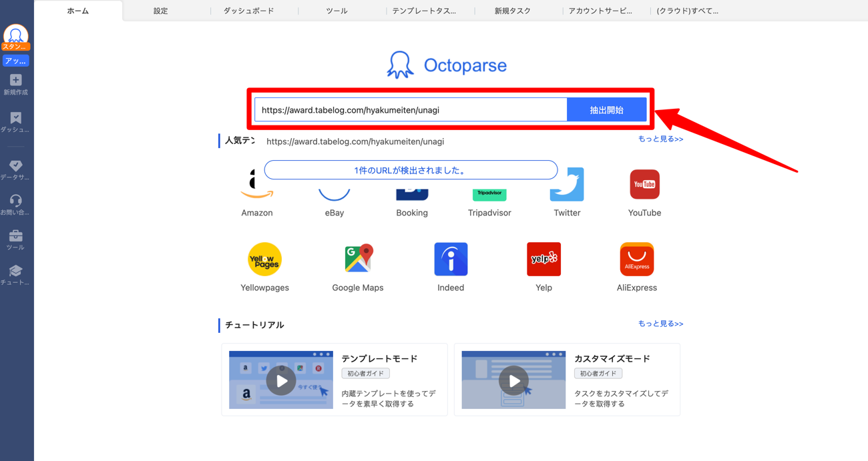868x461 pixels.
Task: Click the blue アッ... upgrade button
Action: (x=15, y=61)
